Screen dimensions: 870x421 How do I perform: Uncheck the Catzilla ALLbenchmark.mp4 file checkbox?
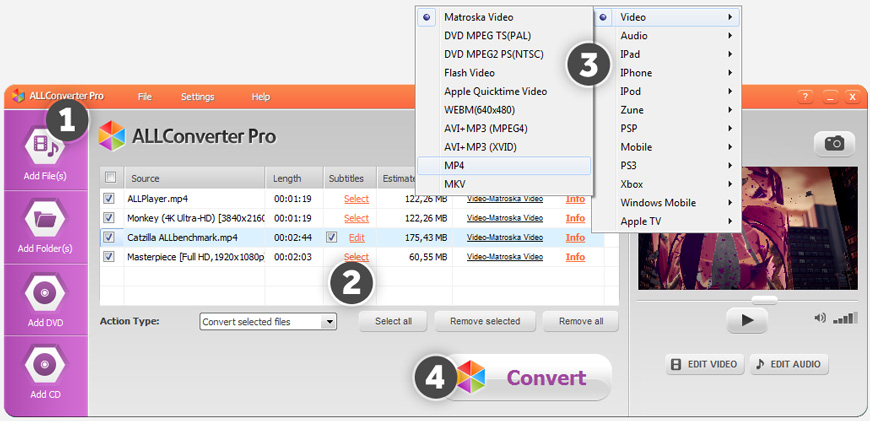point(109,237)
